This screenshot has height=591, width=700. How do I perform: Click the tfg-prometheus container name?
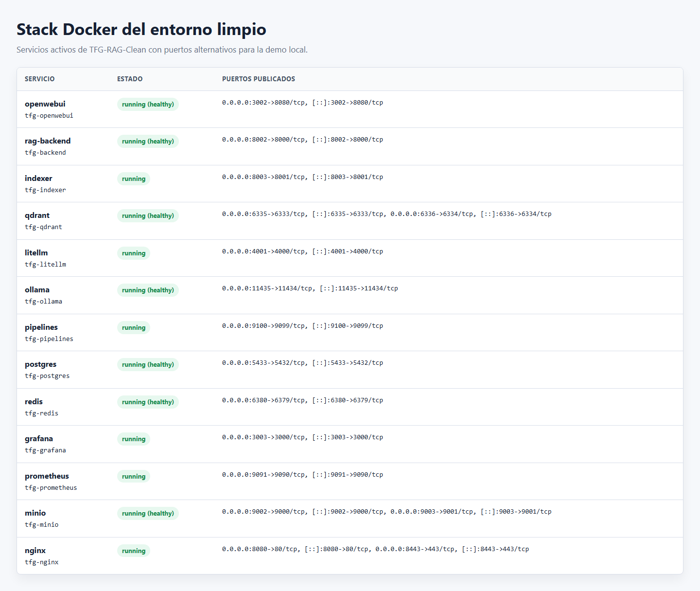point(51,488)
